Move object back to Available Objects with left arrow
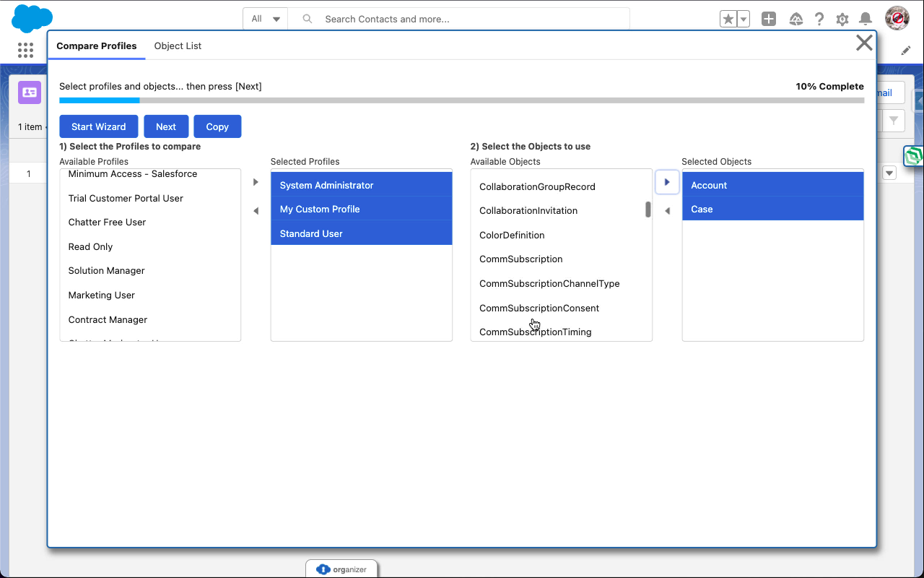The width and height of the screenshot is (924, 578). click(x=667, y=211)
